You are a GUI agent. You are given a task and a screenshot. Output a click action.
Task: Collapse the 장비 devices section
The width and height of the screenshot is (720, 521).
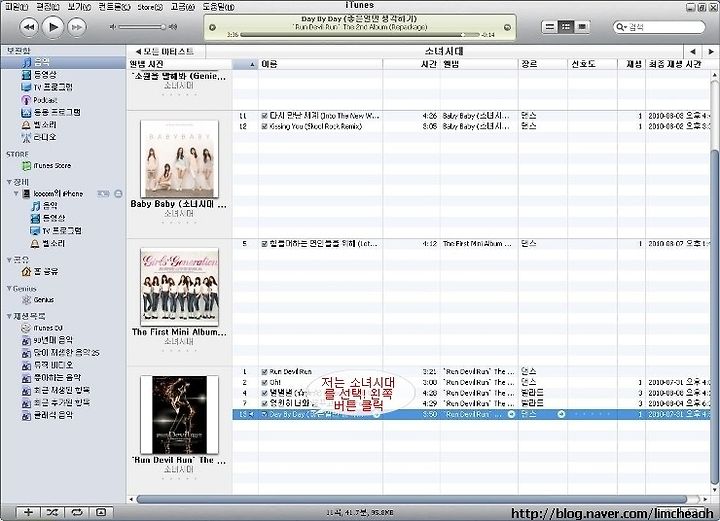(x=9, y=182)
